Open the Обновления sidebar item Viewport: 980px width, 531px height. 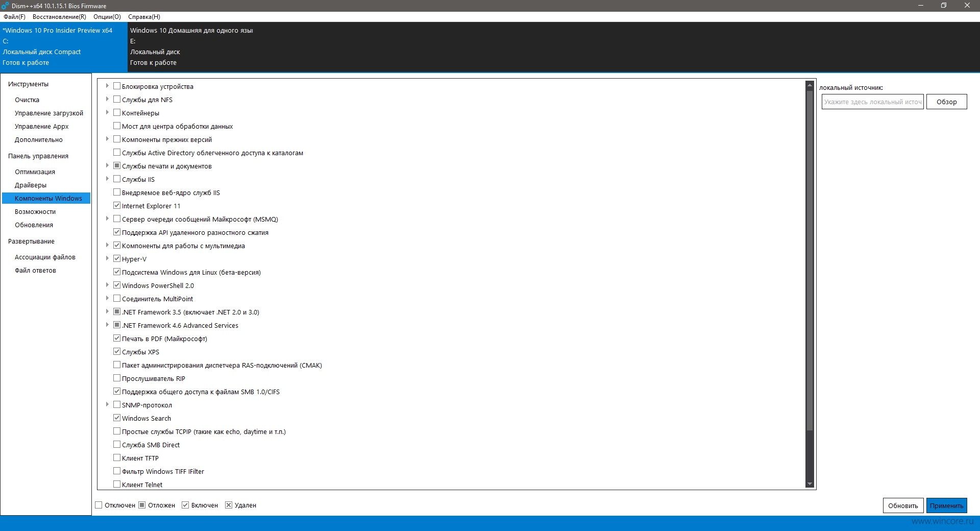(34, 225)
